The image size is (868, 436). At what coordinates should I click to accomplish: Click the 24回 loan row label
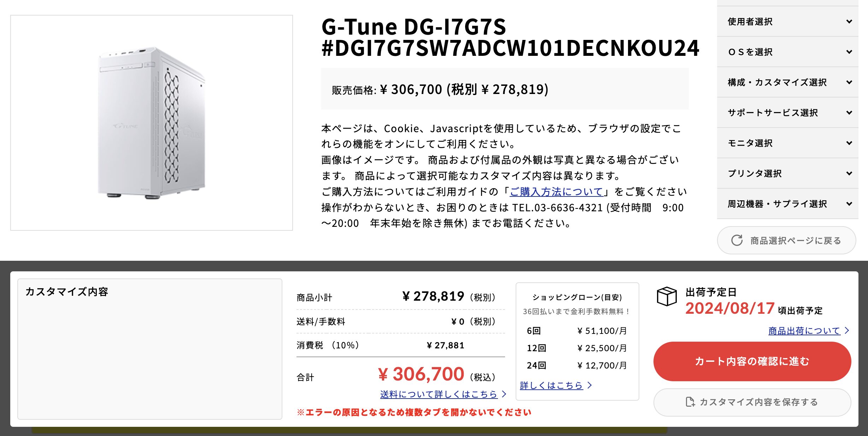click(x=536, y=365)
